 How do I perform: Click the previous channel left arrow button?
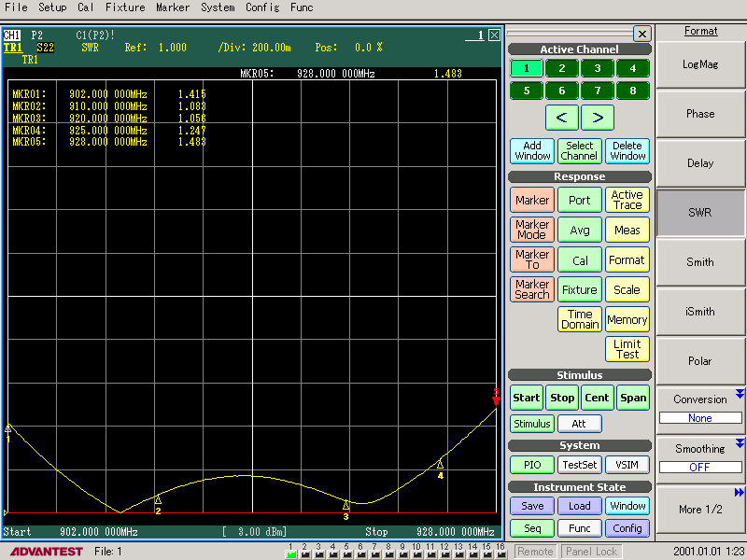[x=561, y=118]
